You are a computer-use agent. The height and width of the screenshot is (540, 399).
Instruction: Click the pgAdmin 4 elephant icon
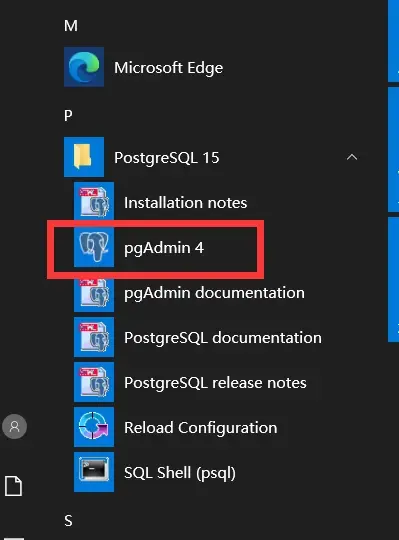click(94, 247)
